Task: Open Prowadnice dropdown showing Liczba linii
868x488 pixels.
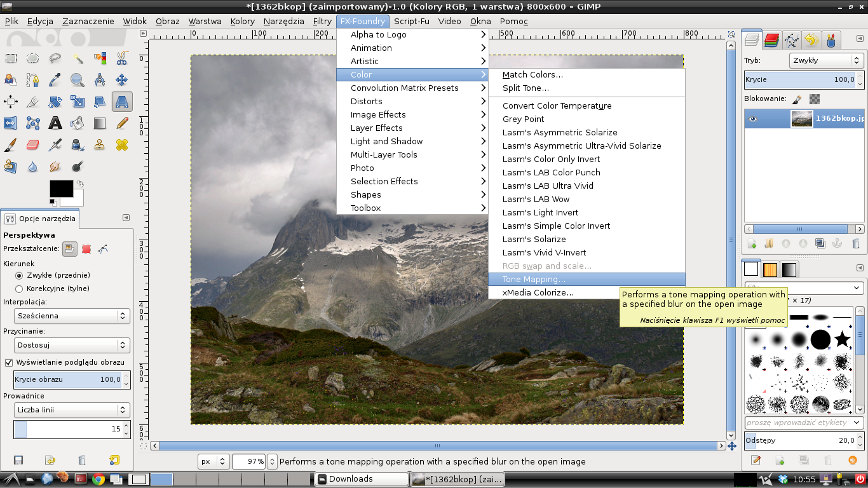Action: click(x=72, y=410)
